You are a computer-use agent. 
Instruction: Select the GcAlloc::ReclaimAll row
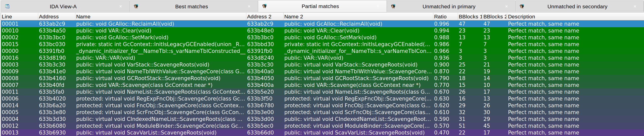125,24
